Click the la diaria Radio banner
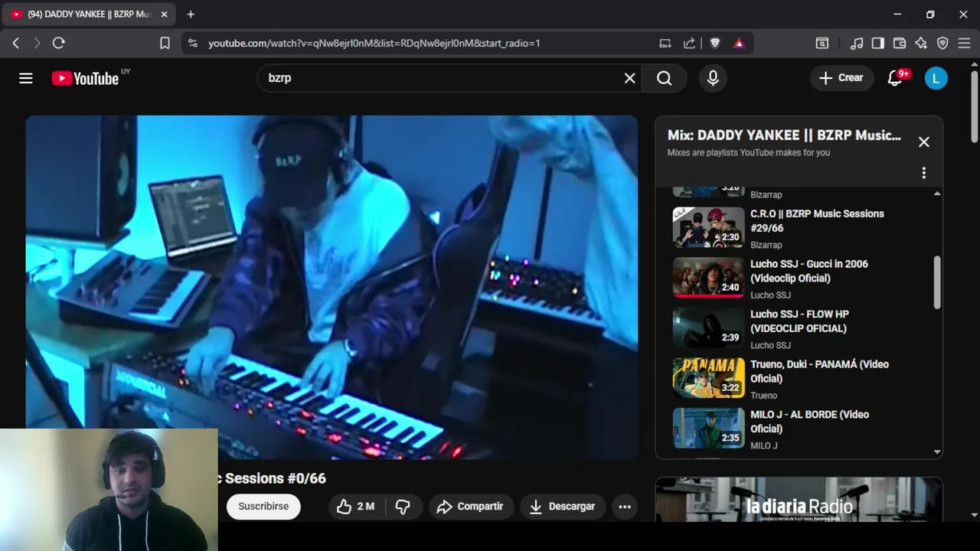The image size is (980, 551). pyautogui.click(x=799, y=500)
